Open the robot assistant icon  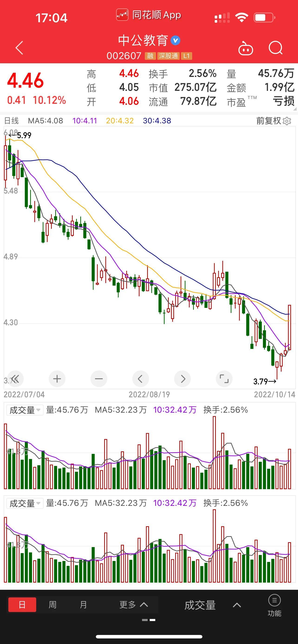click(246, 48)
